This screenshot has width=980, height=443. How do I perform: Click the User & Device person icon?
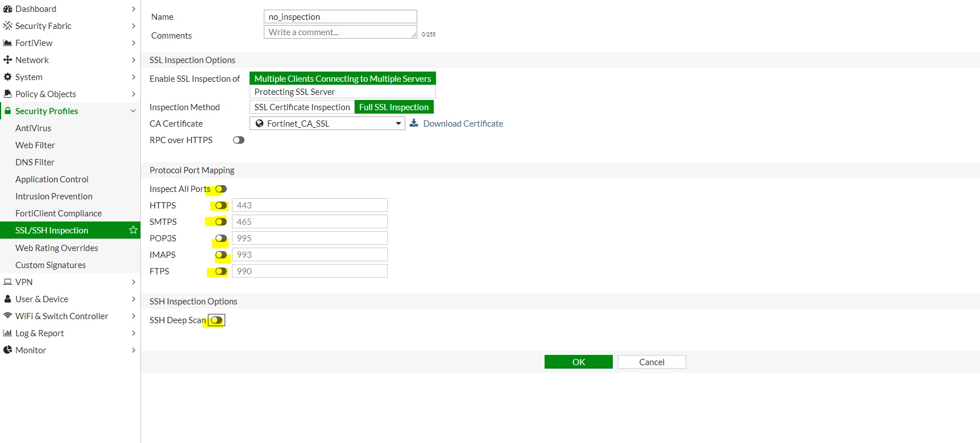tap(7, 299)
